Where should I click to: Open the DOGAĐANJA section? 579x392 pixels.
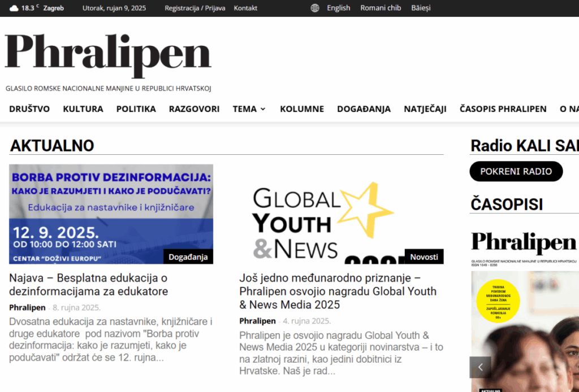[364, 109]
